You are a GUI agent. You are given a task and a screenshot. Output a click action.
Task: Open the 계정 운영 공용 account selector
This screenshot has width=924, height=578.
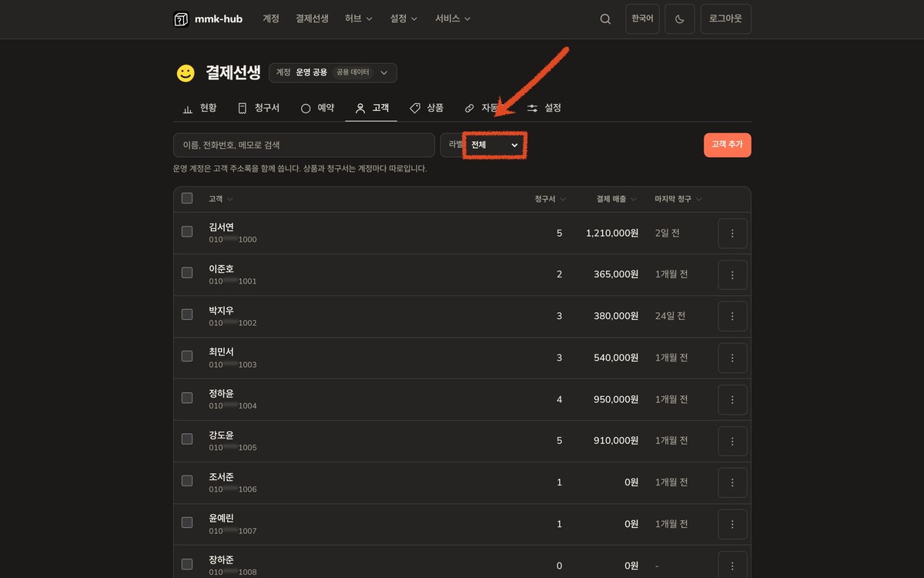point(333,72)
